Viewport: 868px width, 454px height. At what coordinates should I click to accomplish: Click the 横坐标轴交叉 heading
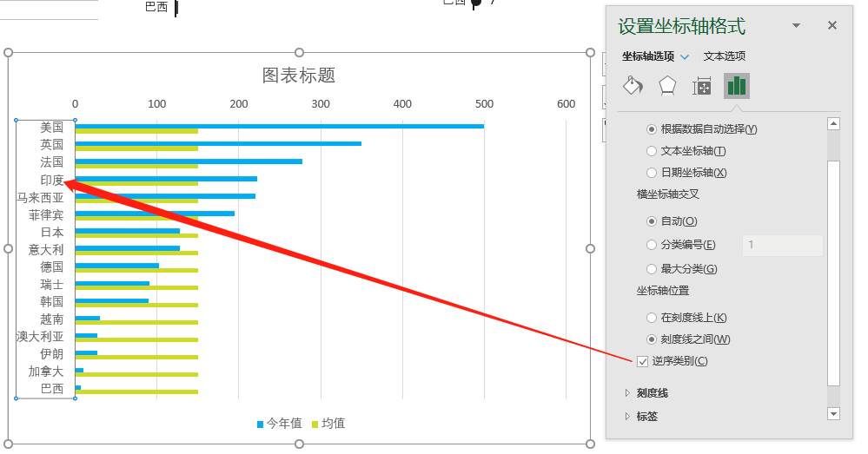click(x=667, y=194)
